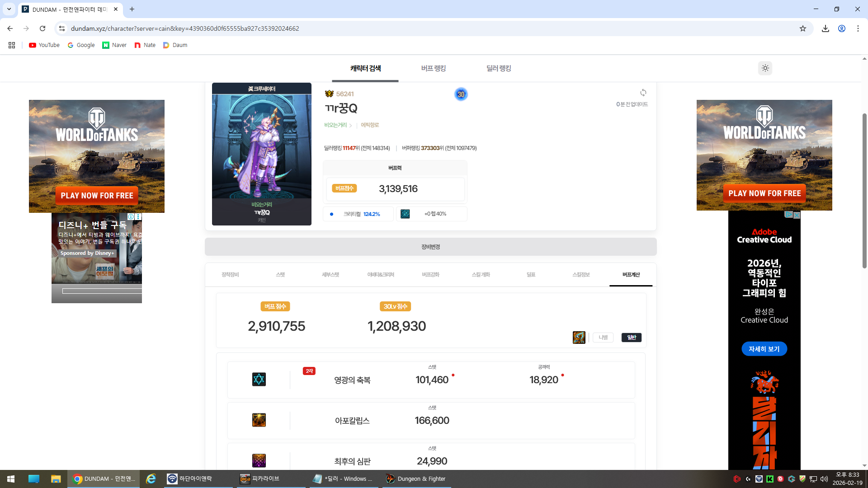868x488 pixels.
Task: Expand the 장비변경 equipment change bar
Action: point(430,247)
